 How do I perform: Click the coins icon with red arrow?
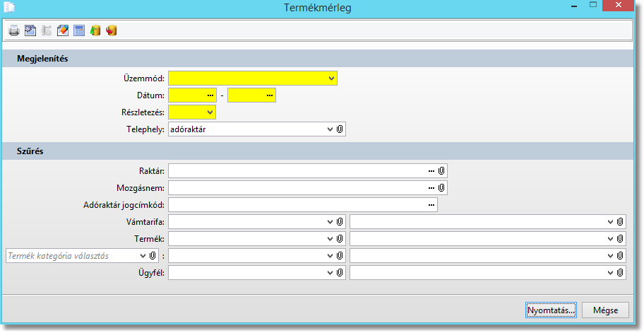[112, 30]
